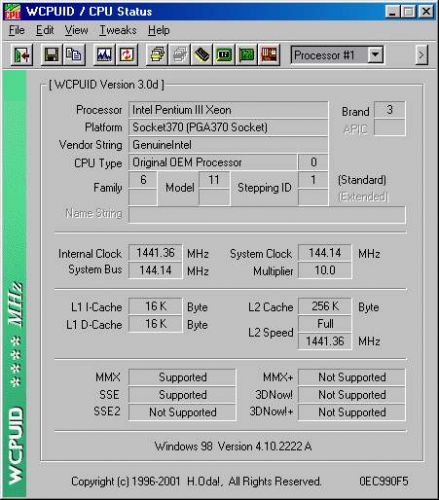The width and height of the screenshot is (439, 500).
Task: Click the Internal Clock value '1441.36'
Action: (155, 253)
